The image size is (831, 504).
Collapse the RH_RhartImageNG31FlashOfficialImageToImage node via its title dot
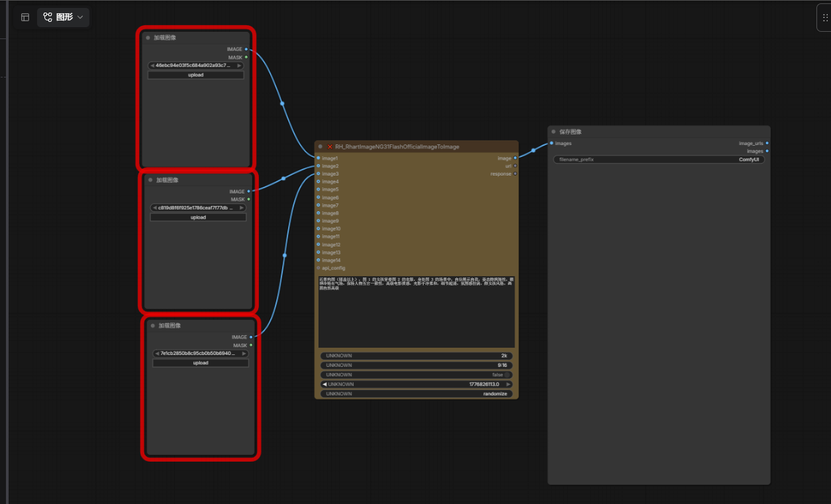[x=320, y=146]
